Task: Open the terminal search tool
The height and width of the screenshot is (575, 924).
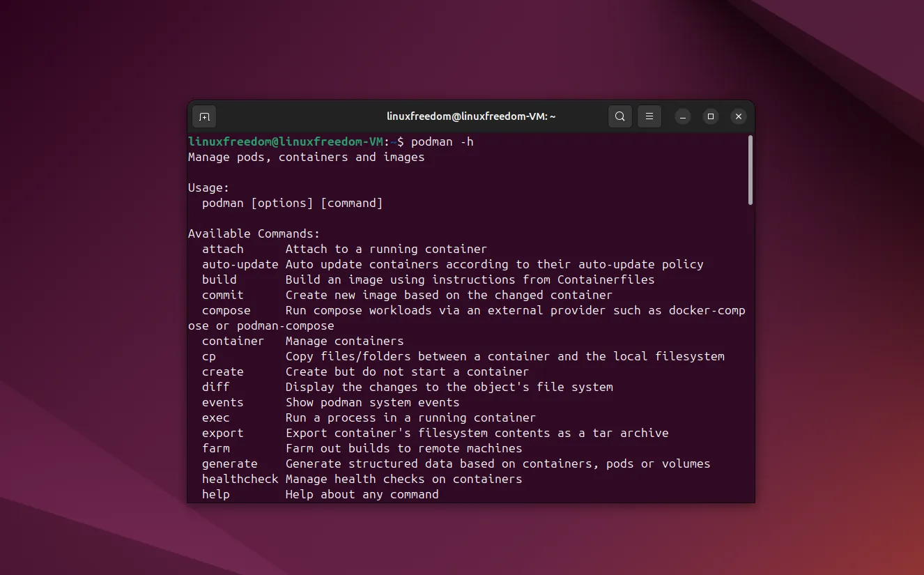Action: 620,116
